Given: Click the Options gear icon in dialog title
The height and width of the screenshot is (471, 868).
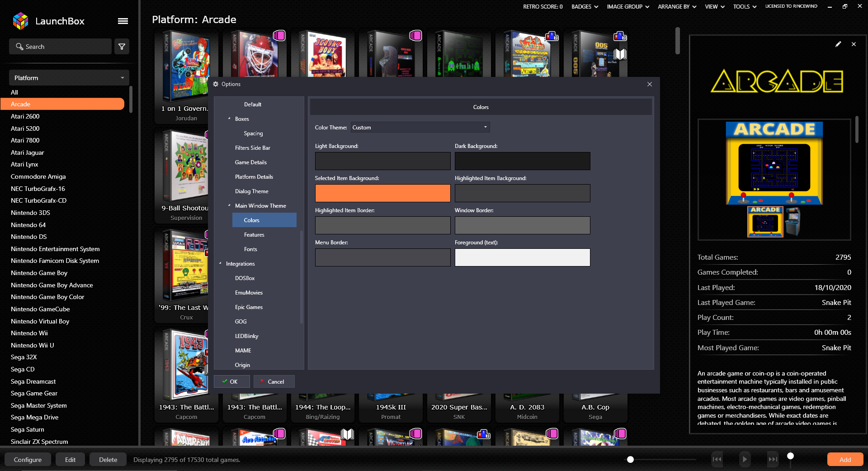Looking at the screenshot, I should click(x=216, y=84).
